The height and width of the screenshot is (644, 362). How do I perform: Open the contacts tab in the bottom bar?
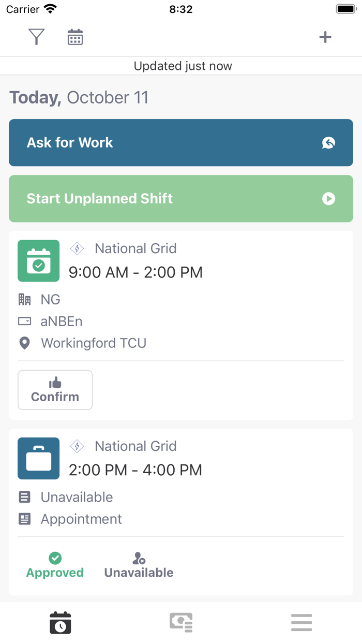coord(180,623)
